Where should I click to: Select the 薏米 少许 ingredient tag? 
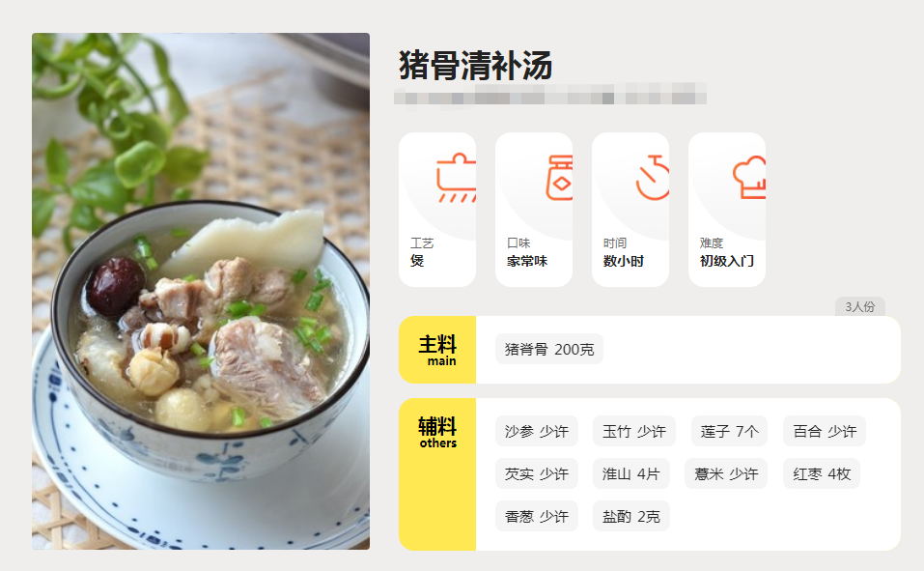[x=726, y=473]
